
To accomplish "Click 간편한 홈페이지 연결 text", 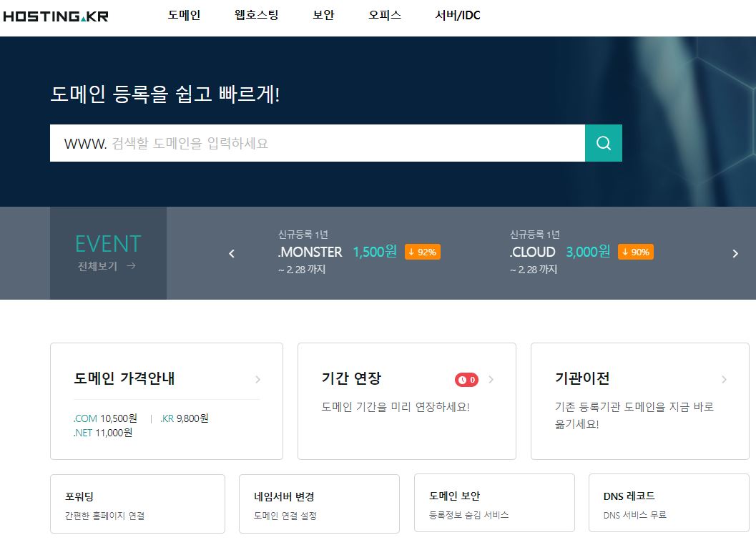I will (x=104, y=516).
